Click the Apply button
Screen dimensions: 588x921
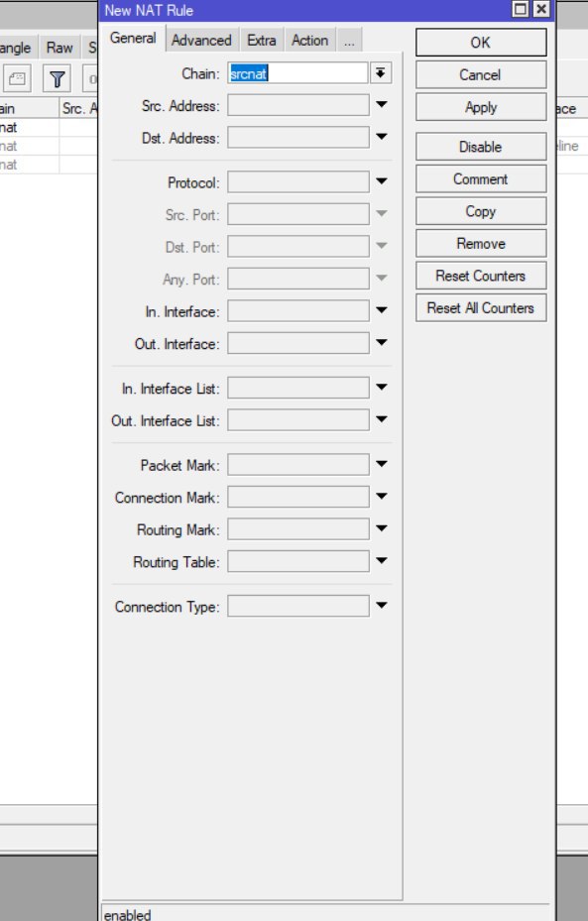click(x=481, y=107)
